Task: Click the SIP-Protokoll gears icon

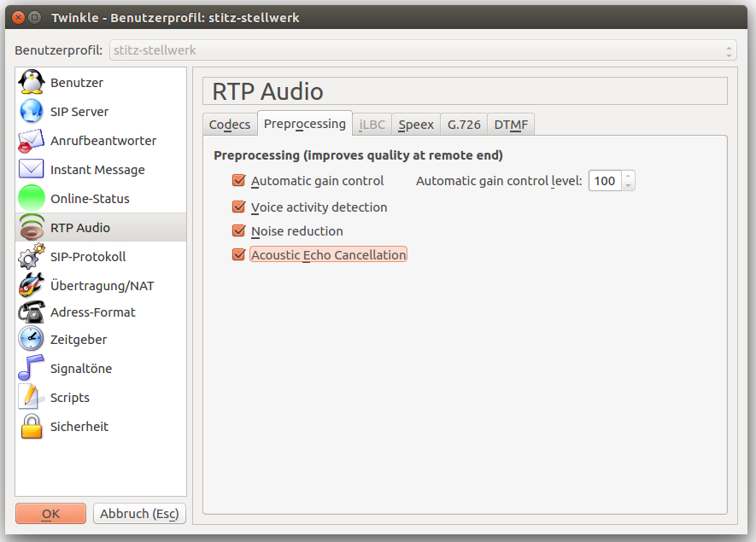Action: 32,256
